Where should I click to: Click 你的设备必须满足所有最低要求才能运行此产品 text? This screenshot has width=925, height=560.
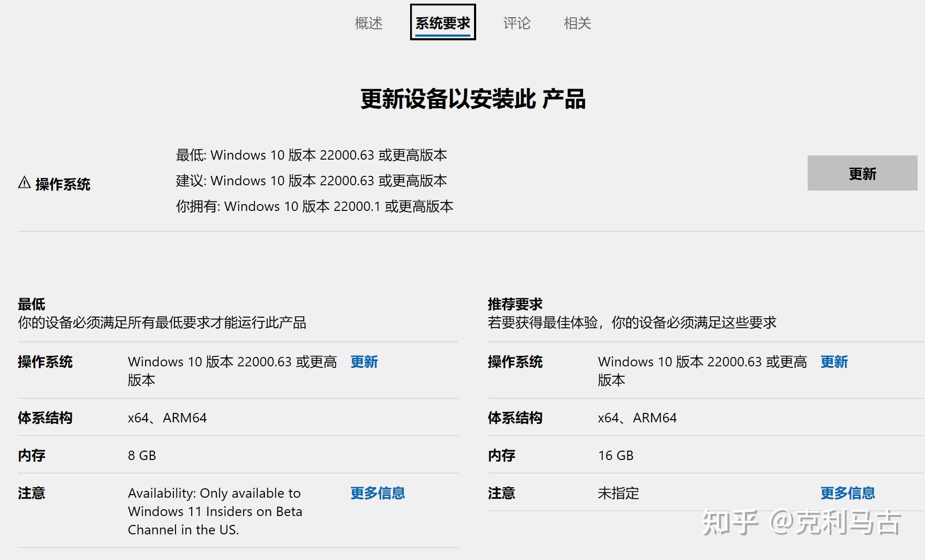tap(162, 322)
